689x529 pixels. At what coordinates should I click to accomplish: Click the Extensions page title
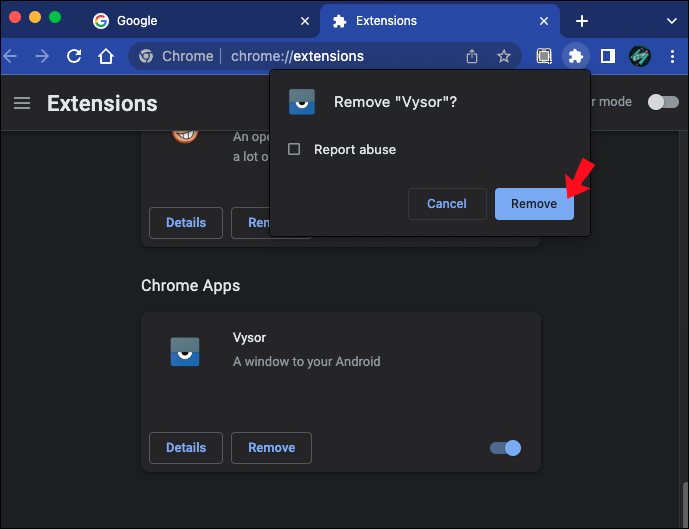click(x=102, y=103)
